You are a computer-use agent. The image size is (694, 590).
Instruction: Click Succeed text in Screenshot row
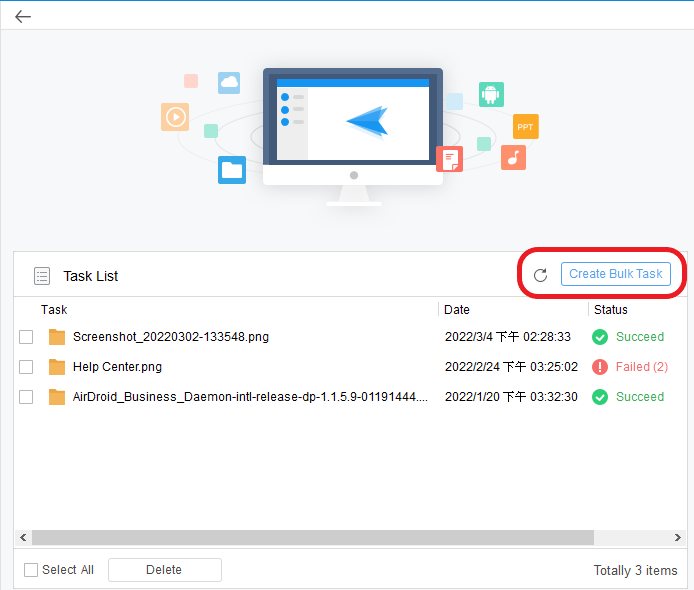(x=640, y=337)
